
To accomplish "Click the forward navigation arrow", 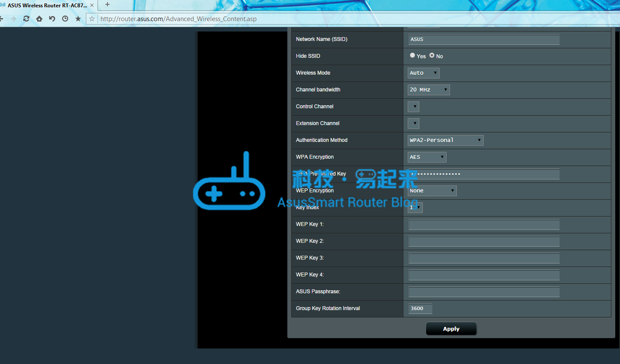I will coord(13,19).
